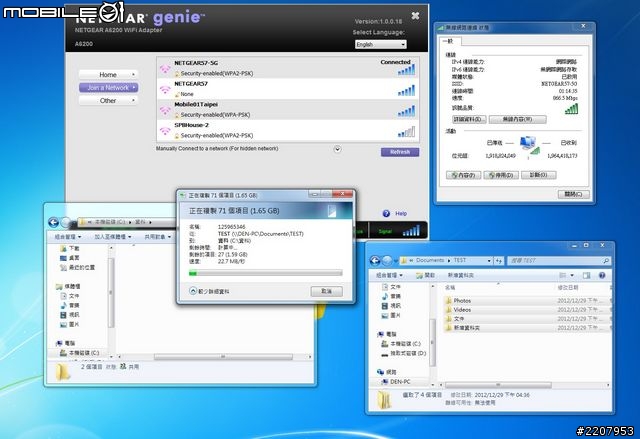The image size is (640, 439).
Task: Select 下載 Downloads in C: drive Explorer sidebar
Action: pos(69,248)
